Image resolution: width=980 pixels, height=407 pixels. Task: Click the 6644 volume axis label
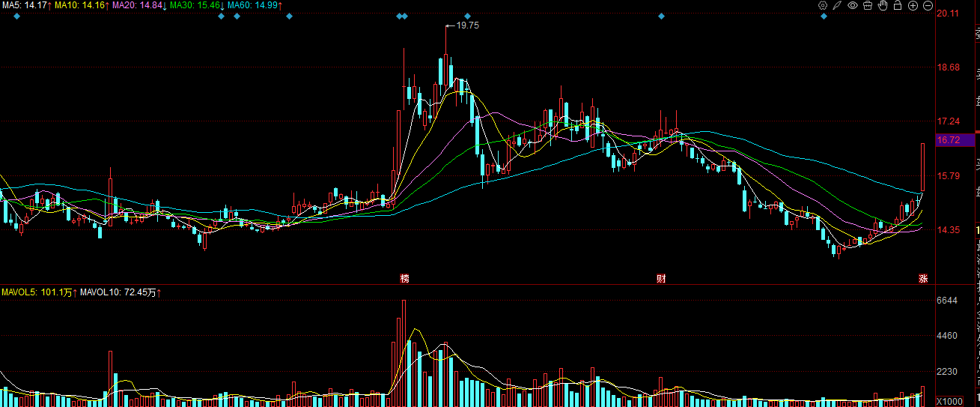tap(948, 301)
